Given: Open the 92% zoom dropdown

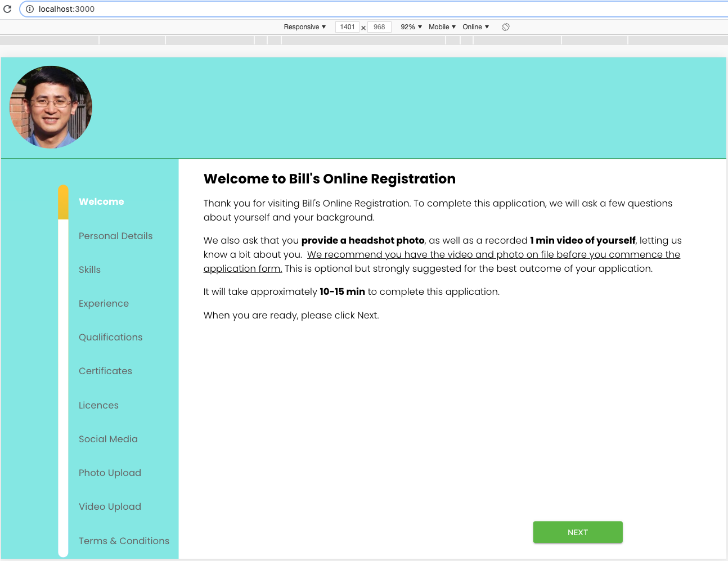Looking at the screenshot, I should pos(411,27).
